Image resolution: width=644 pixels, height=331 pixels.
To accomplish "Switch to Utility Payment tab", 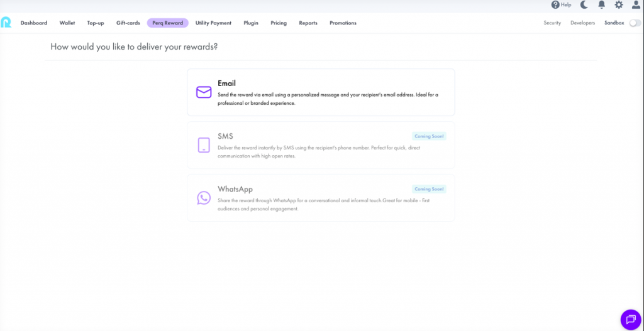I will tap(213, 23).
